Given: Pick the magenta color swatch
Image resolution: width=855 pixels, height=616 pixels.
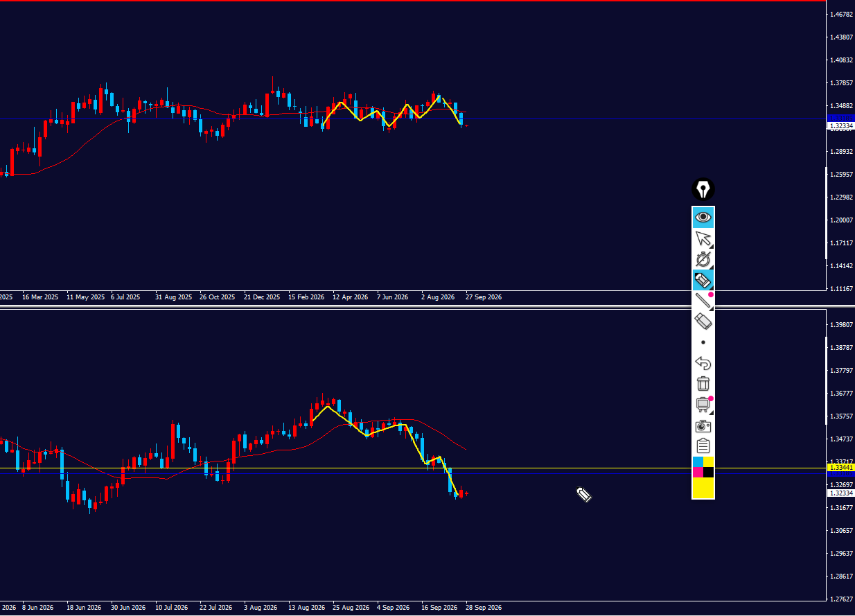Looking at the screenshot, I should pos(698,473).
